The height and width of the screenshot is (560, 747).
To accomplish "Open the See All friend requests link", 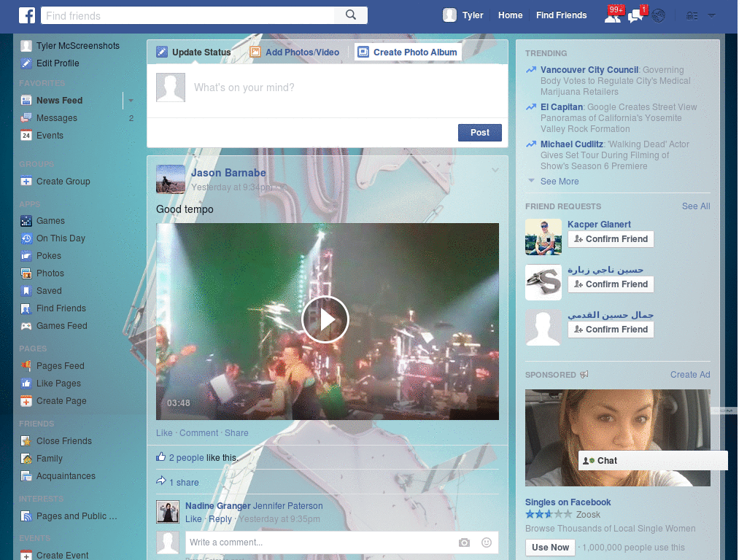I will point(695,206).
